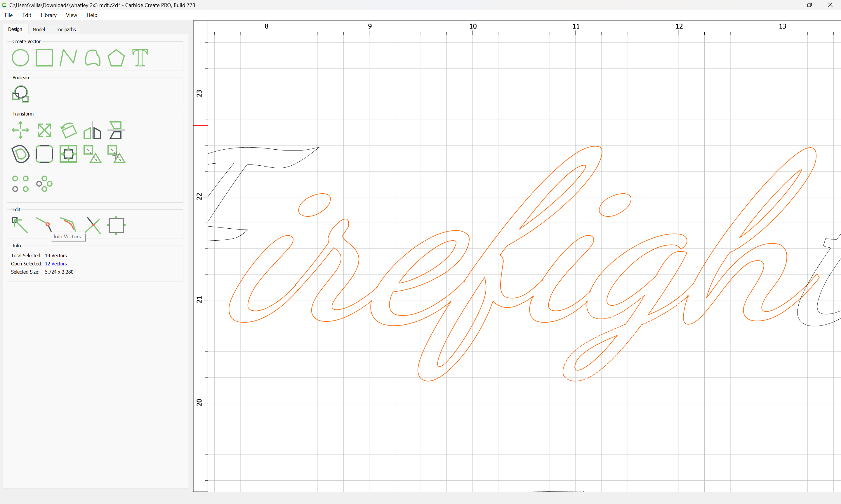This screenshot has height=504, width=841.
Task: Open the Text creation tool
Action: 140,58
